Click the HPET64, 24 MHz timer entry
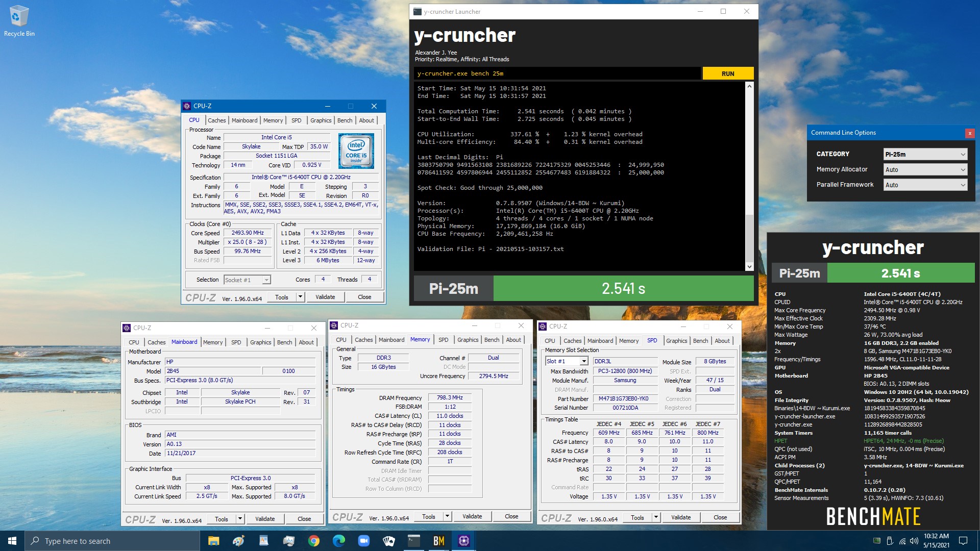Viewport: 980px width, 551px height. (903, 441)
